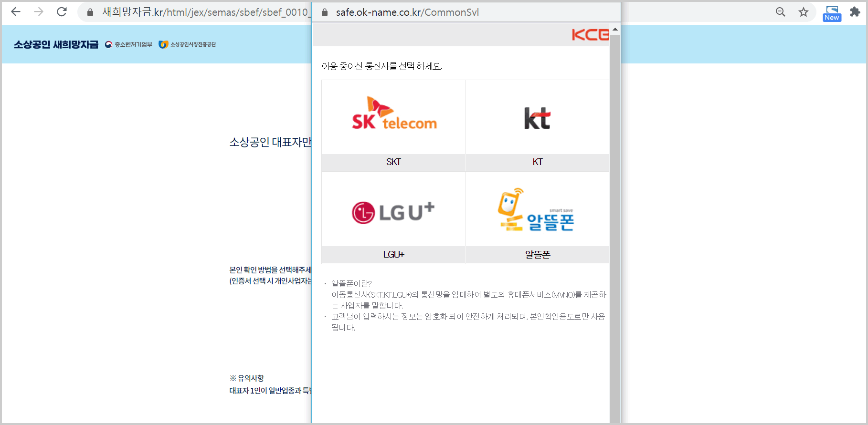
Task: Reload the page with the refresh icon
Action: tap(62, 12)
